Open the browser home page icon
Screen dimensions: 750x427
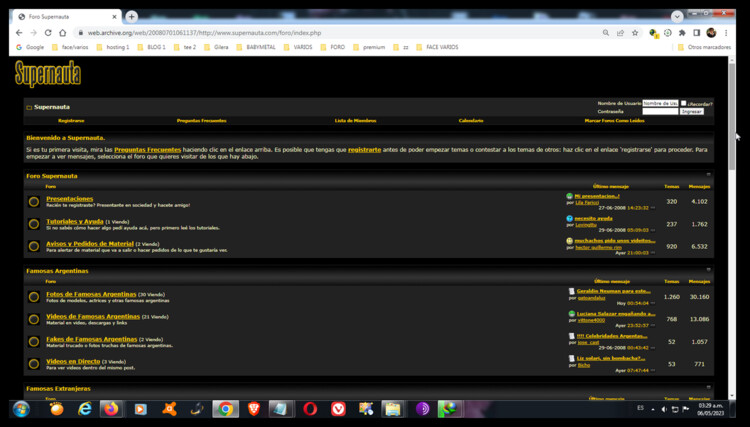click(x=63, y=33)
